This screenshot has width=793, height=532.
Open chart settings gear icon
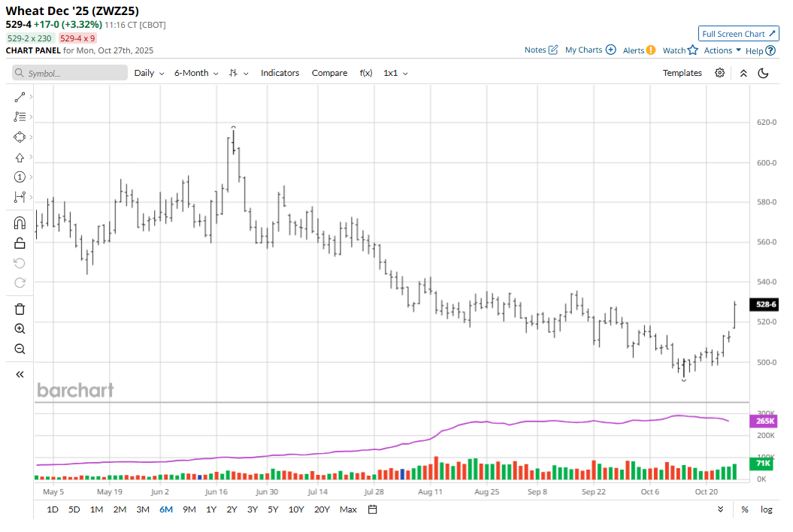coord(719,73)
